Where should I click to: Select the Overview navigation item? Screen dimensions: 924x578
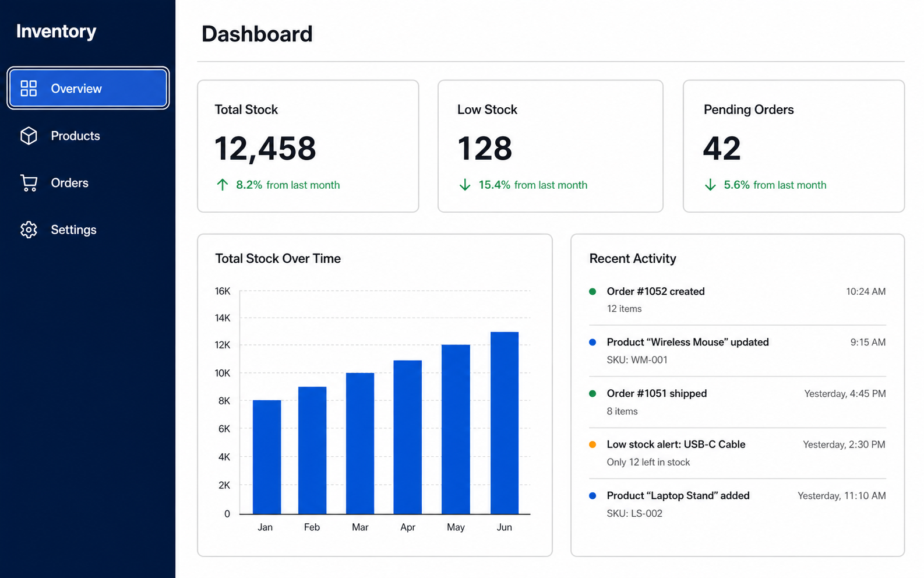pos(88,88)
